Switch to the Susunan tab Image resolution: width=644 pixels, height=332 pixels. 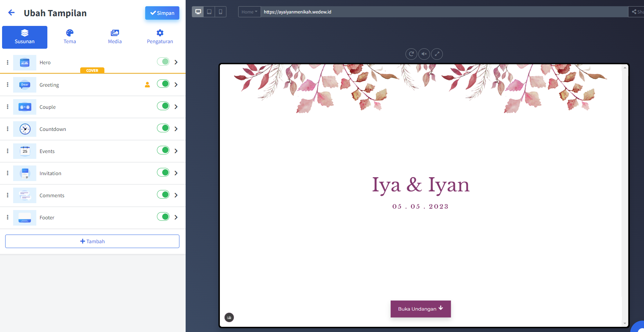[25, 37]
